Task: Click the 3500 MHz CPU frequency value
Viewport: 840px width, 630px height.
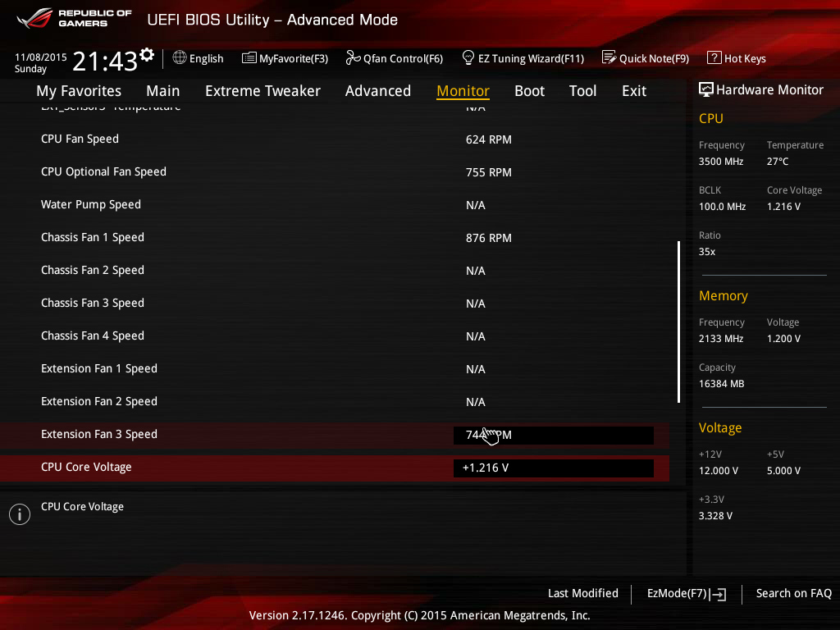Action: tap(721, 162)
